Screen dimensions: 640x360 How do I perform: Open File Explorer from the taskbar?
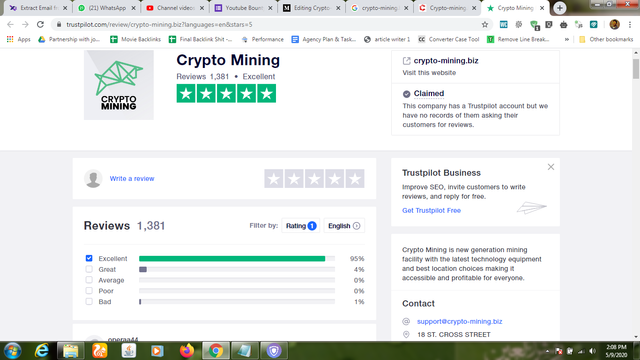71,351
